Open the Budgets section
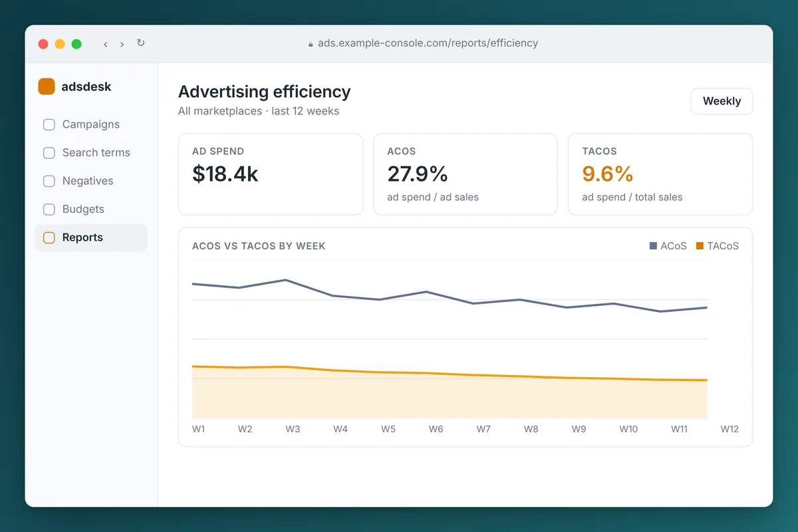Image resolution: width=798 pixels, height=532 pixels. [91, 209]
